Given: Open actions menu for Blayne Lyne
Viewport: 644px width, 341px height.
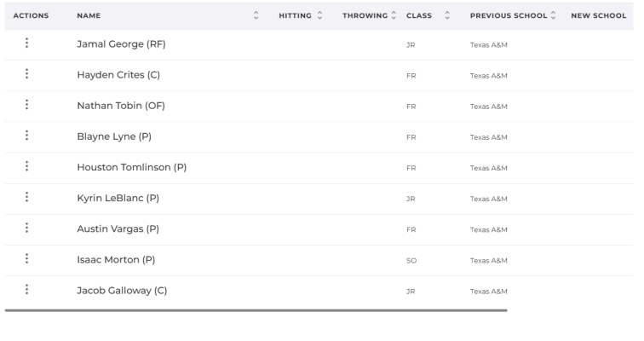Looking at the screenshot, I should tap(26, 136).
